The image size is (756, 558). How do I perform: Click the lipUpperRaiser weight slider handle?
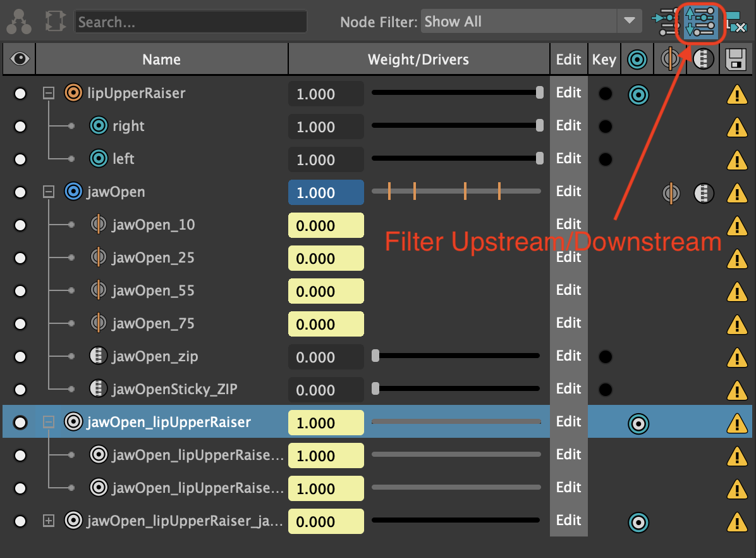click(x=540, y=92)
